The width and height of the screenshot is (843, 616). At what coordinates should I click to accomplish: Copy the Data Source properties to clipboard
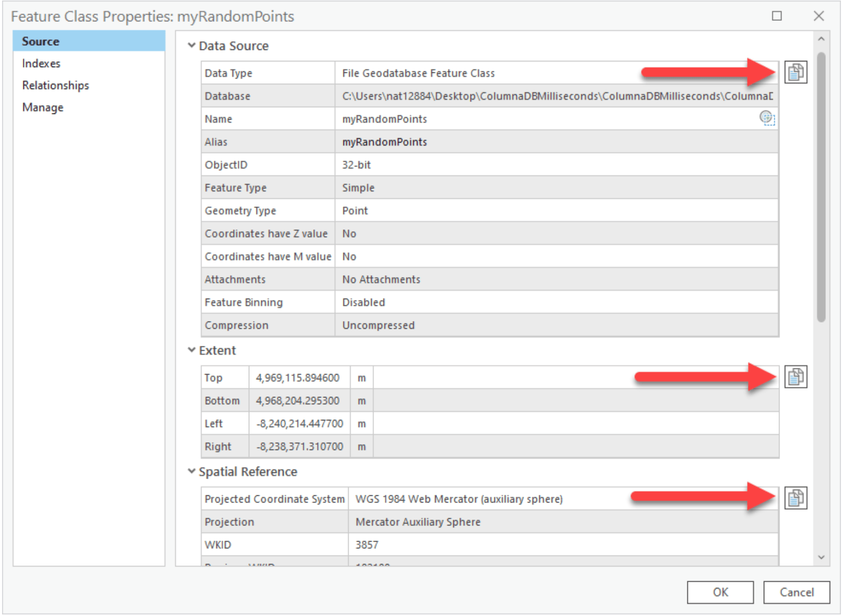click(796, 72)
